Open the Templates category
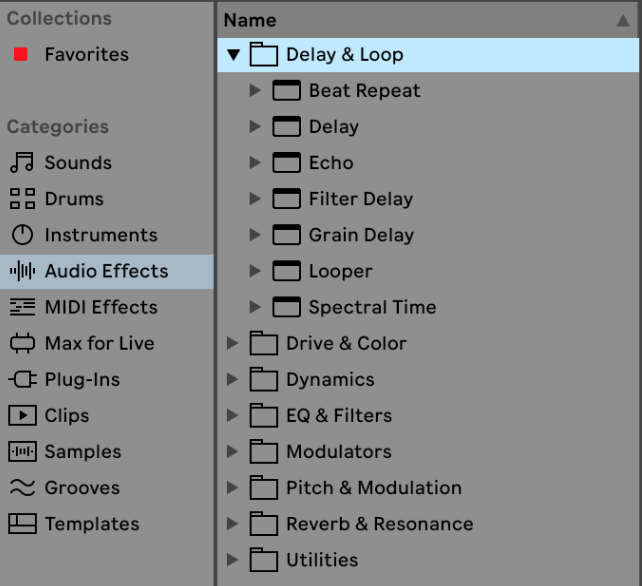Image resolution: width=642 pixels, height=586 pixels. click(91, 524)
